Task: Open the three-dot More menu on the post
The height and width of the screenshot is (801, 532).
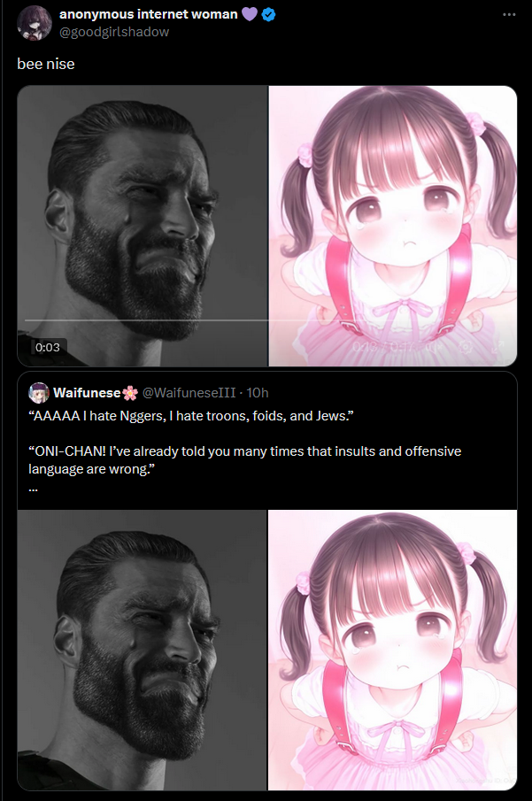Action: point(509,14)
